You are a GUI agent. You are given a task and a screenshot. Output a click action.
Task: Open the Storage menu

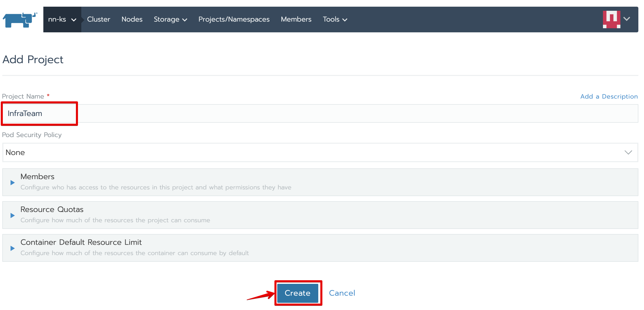(170, 20)
